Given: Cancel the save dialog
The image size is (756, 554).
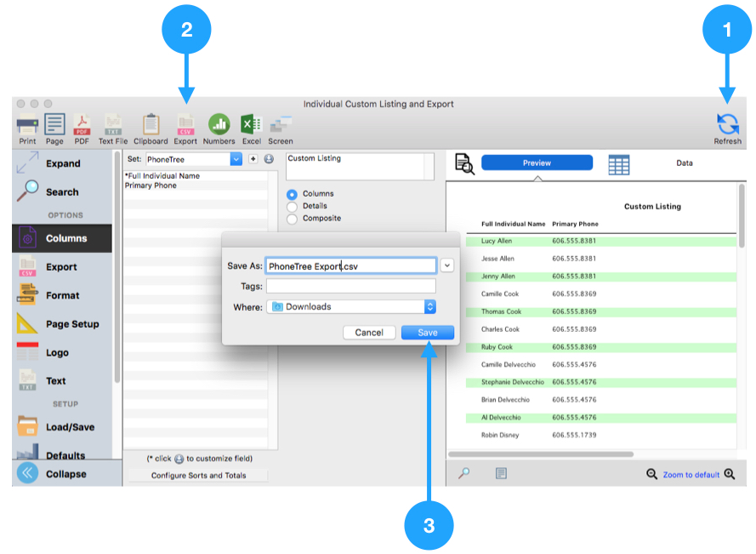Looking at the screenshot, I should [x=369, y=333].
